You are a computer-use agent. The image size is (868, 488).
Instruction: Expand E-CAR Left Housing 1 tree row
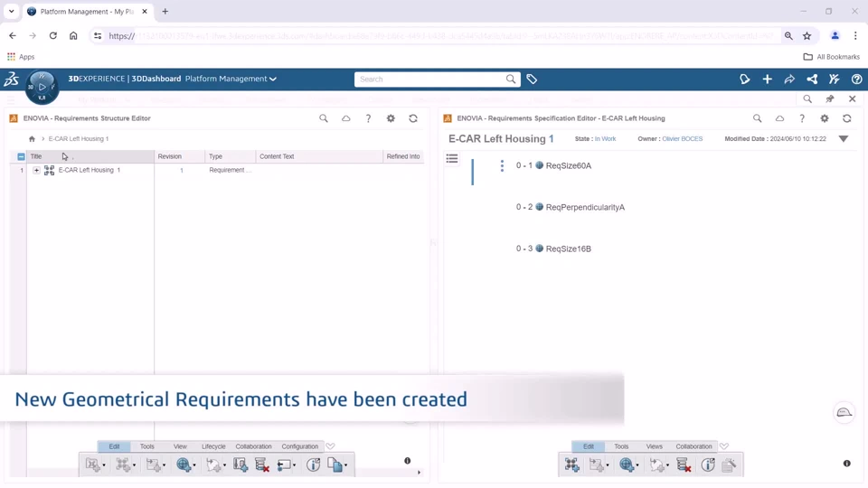point(36,171)
